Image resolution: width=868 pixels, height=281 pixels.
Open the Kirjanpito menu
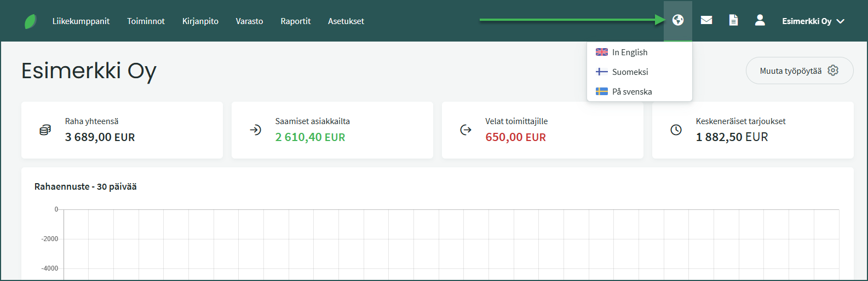pyautogui.click(x=200, y=21)
